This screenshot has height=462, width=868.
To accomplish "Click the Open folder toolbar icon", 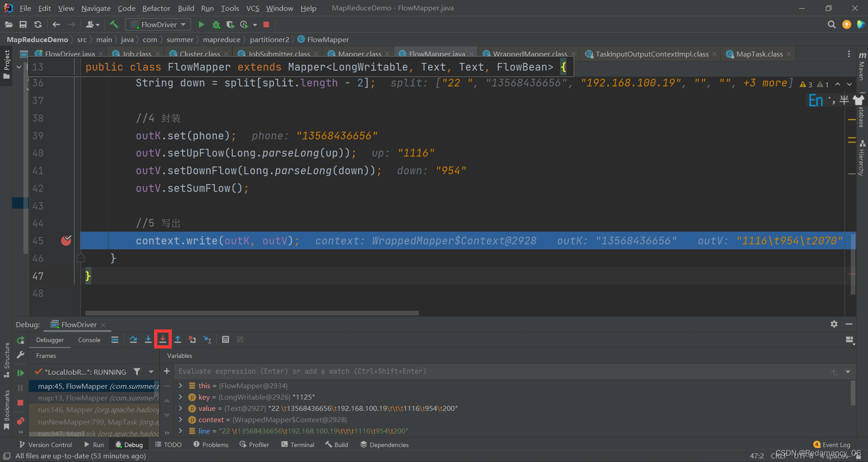I will click(x=9, y=24).
